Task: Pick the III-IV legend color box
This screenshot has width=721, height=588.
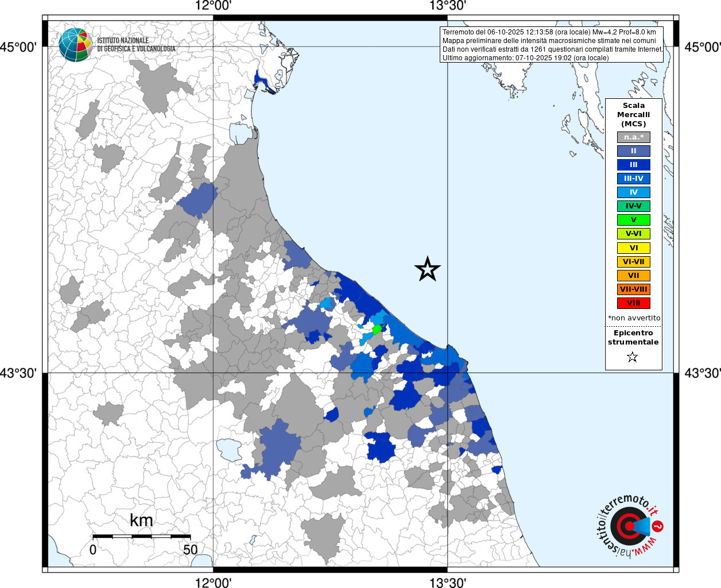Action: (633, 179)
